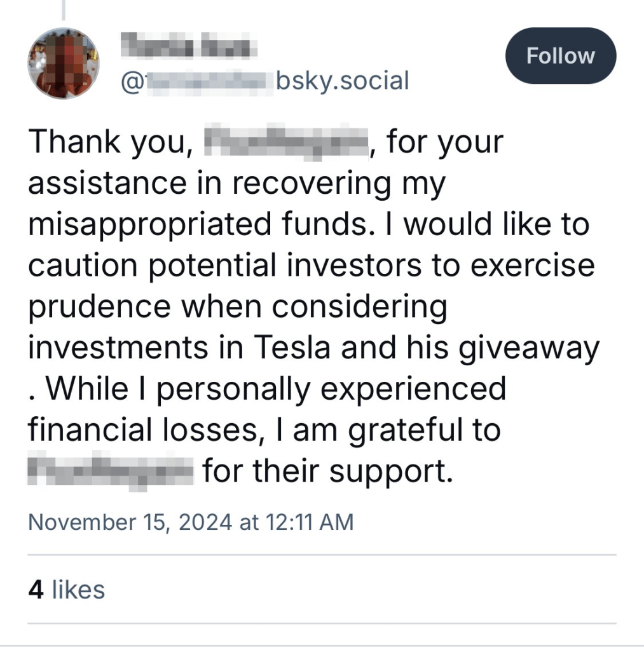Open the poster's profile avatar

point(63,63)
